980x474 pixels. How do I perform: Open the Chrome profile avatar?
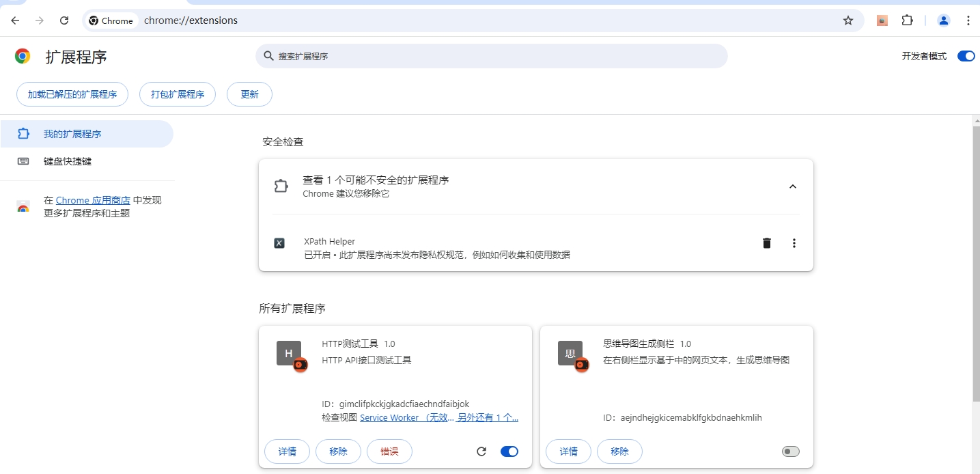(x=944, y=20)
